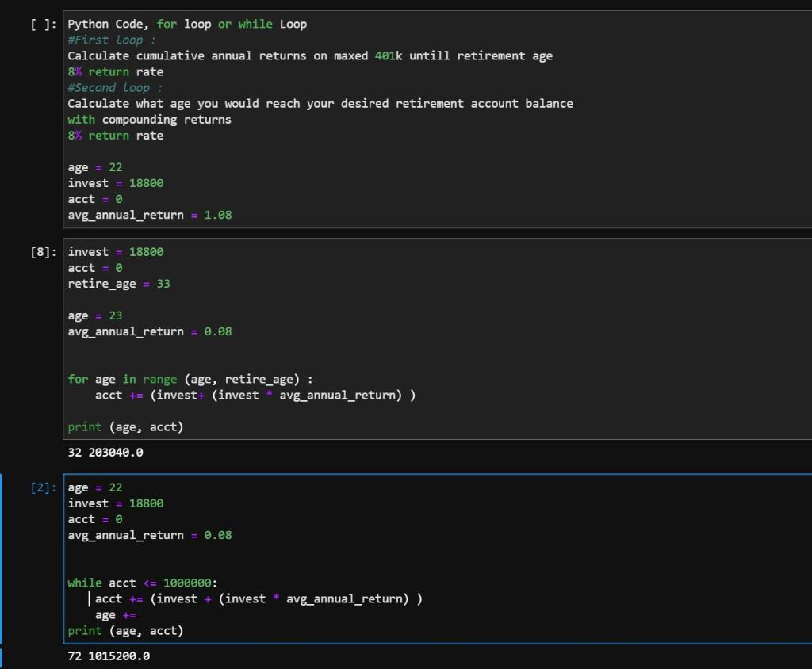Click the 'acct +=' line inside the while loop
Image resolution: width=812 pixels, height=669 pixels.
259,599
